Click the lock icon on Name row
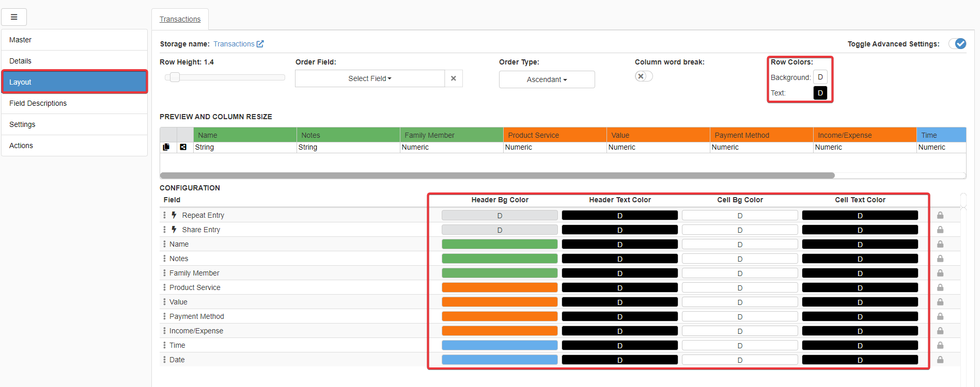Viewport: 980px width, 387px height. 940,244
